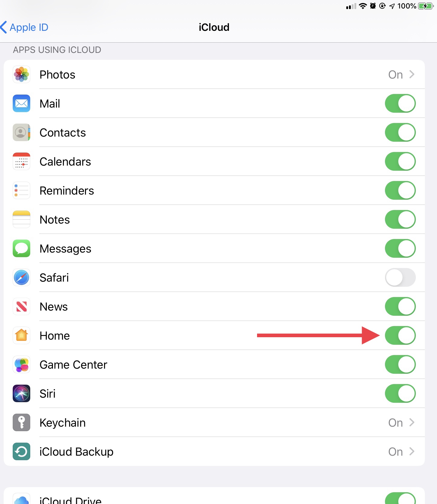Go back to Apple ID
The image size is (437, 504).
[x=24, y=27]
